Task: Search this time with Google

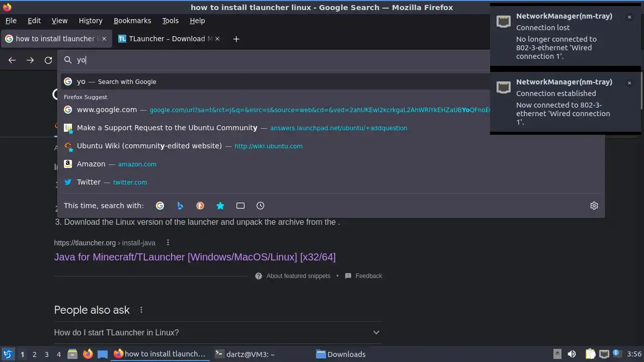Action: coord(160,206)
